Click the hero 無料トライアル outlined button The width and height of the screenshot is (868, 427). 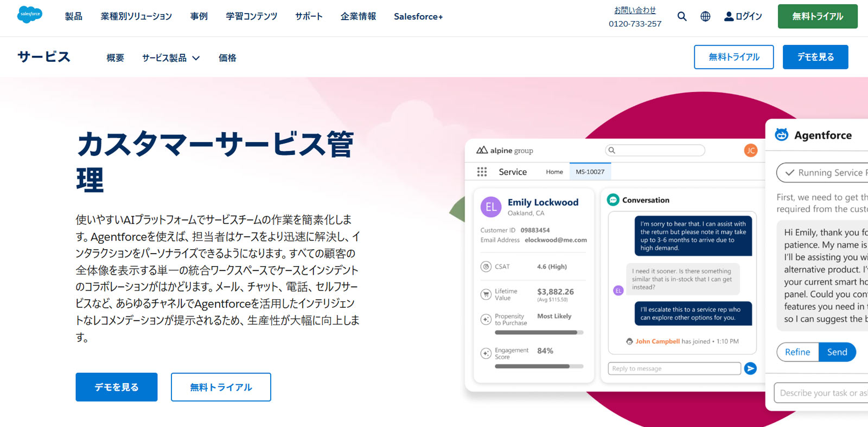221,387
